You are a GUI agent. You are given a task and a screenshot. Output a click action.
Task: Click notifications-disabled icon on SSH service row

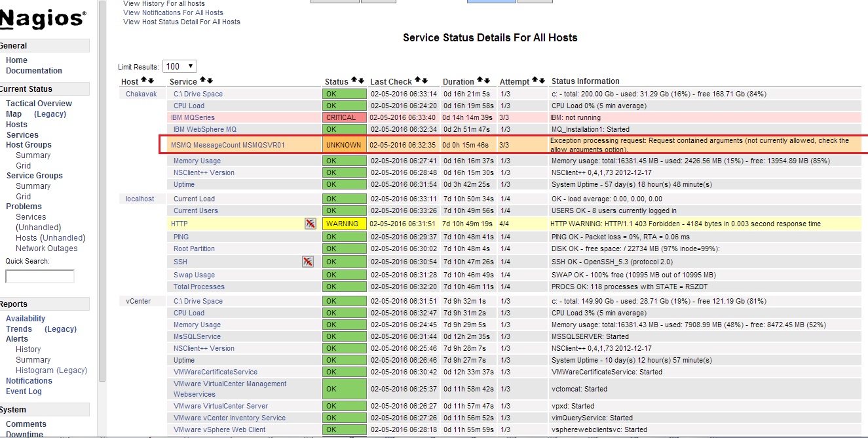point(307,262)
